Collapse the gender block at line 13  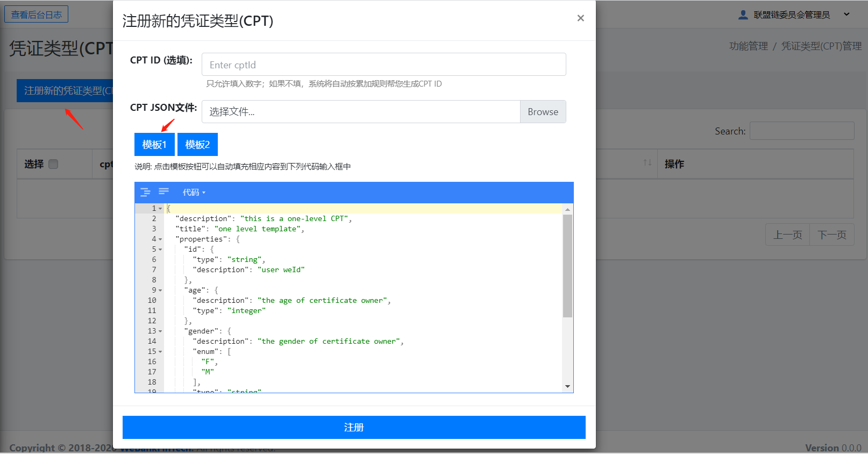click(160, 331)
